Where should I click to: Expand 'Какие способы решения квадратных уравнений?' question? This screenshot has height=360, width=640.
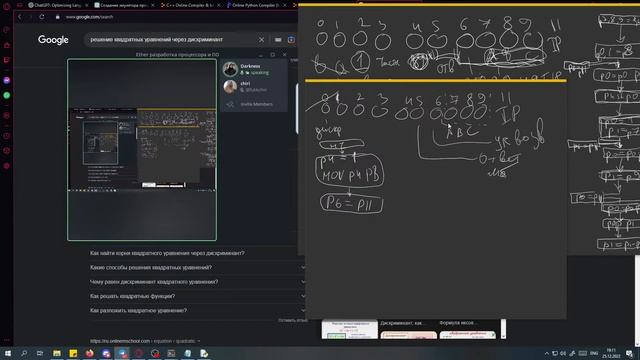point(198,267)
